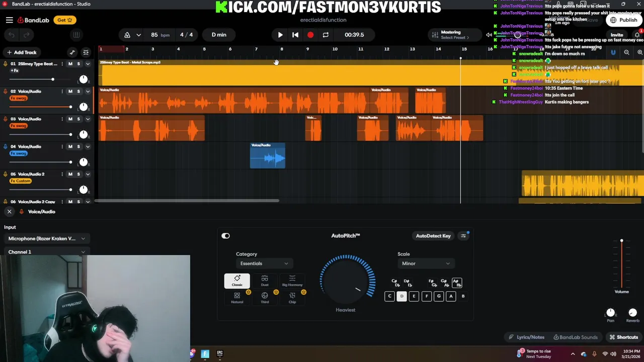Add effects with +Fx on track 01
The image size is (644, 362).
pos(15,70)
